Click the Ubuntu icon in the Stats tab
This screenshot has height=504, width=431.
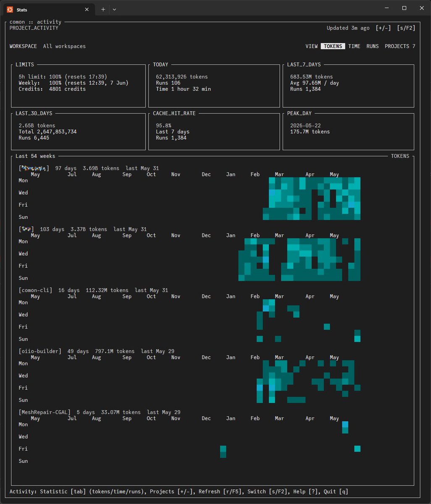click(x=10, y=9)
